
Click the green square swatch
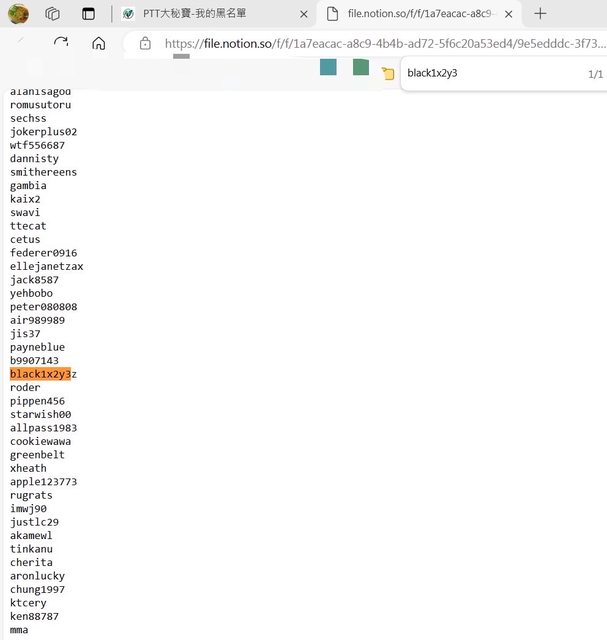pos(361,67)
